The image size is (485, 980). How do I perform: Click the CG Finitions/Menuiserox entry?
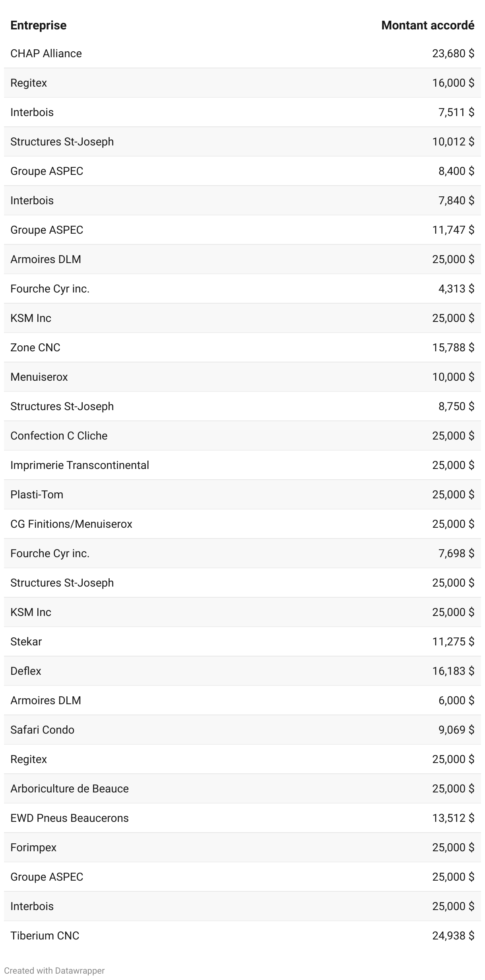pos(71,524)
